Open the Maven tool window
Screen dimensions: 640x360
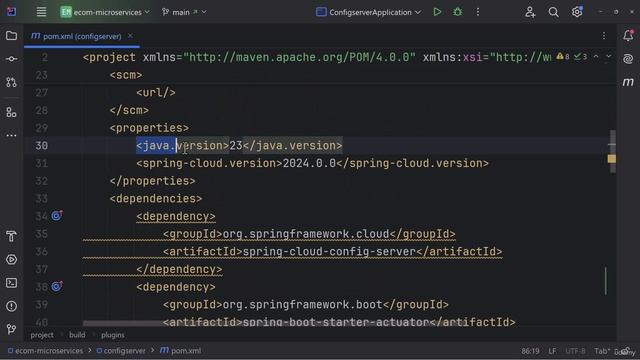(x=628, y=82)
